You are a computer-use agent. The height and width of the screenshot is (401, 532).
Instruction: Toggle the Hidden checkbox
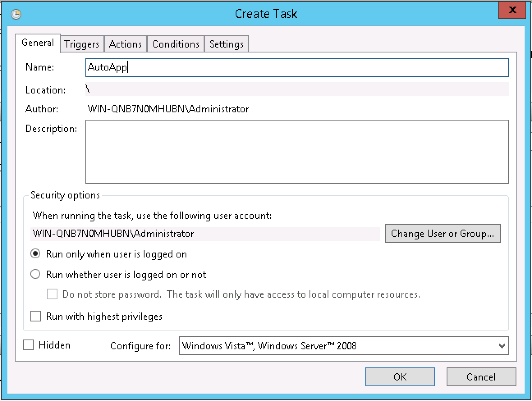pyautogui.click(x=28, y=345)
